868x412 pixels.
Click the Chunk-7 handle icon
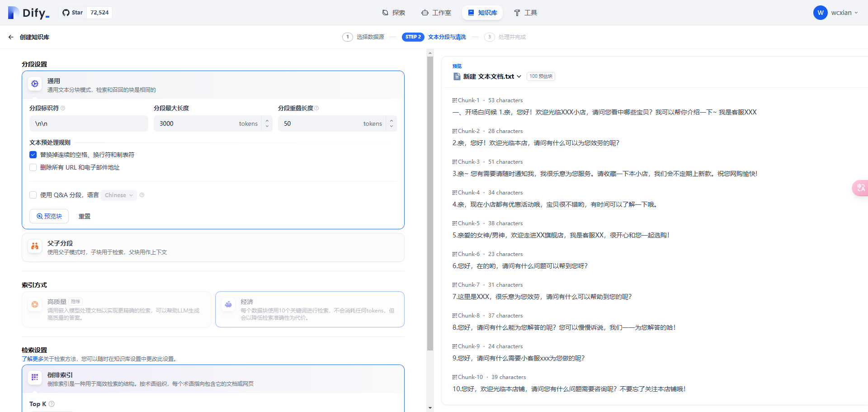[454, 285]
